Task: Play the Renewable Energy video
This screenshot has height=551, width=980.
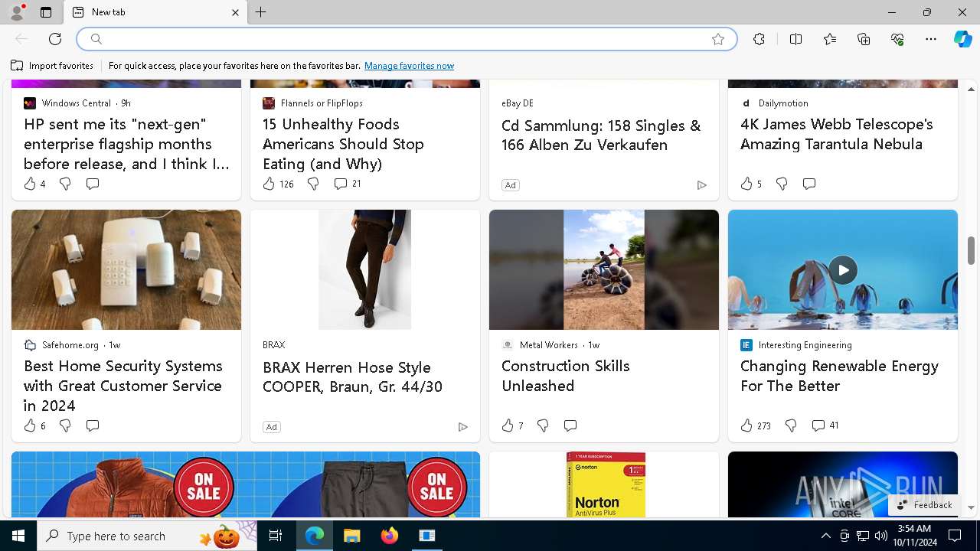Action: (843, 269)
